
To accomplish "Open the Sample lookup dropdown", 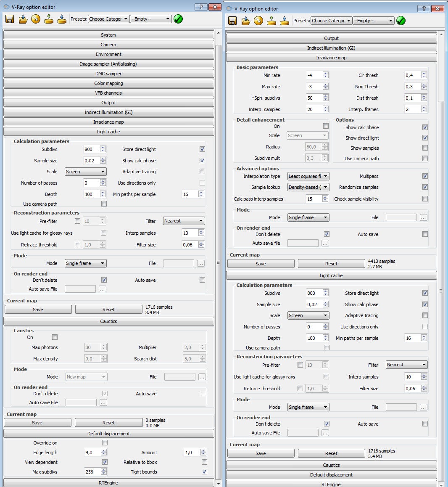I will coord(308,187).
